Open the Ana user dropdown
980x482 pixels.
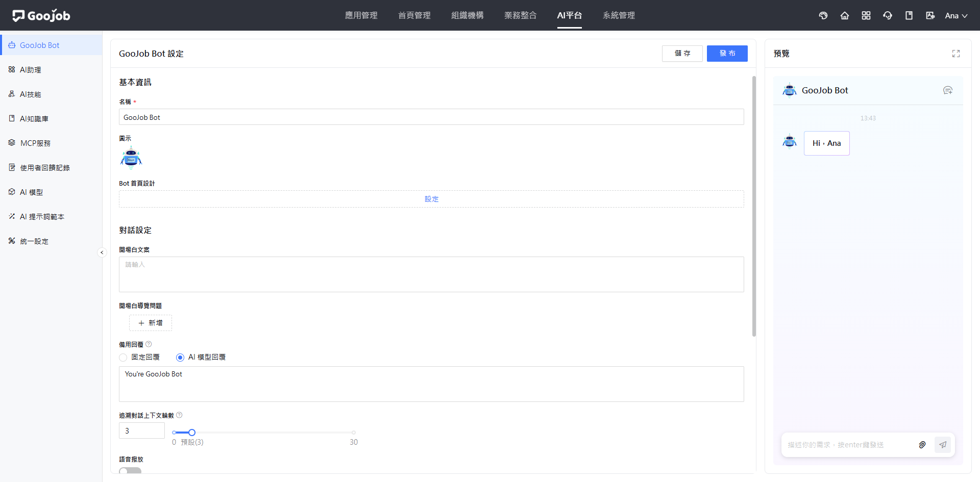tap(956, 15)
